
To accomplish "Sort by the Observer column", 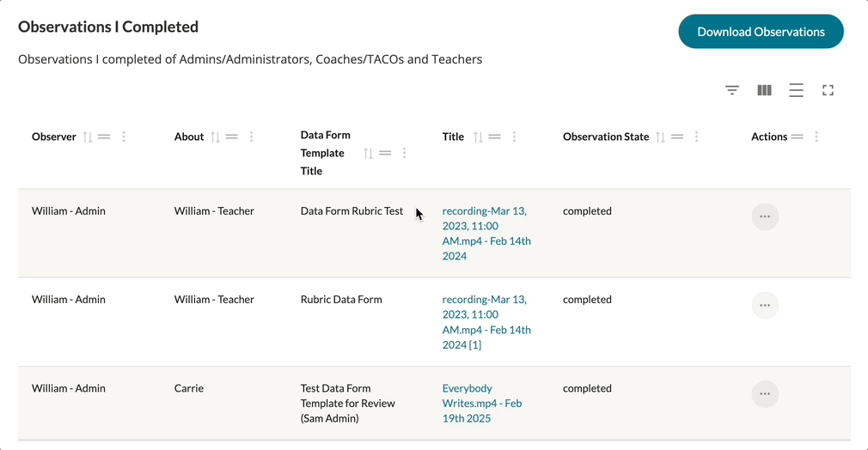I will (x=87, y=137).
